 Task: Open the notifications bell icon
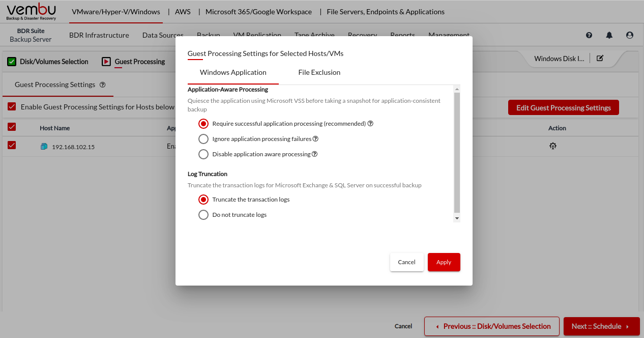coord(609,35)
